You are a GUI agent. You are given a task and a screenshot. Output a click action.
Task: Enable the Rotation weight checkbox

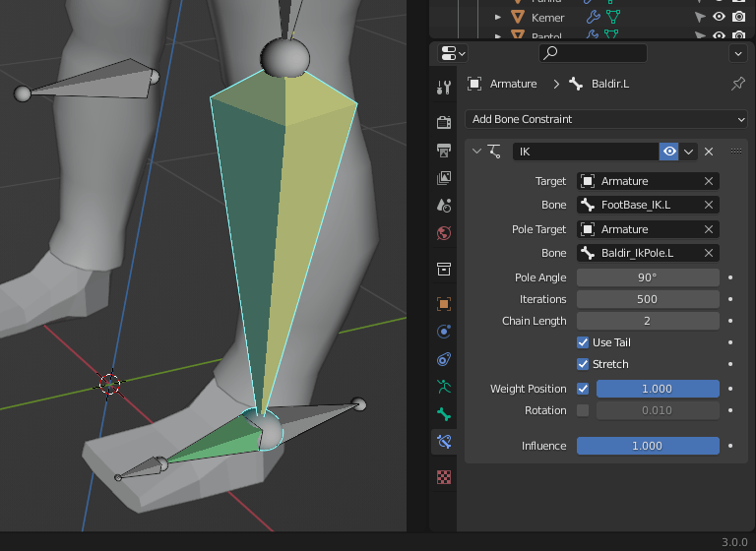[583, 410]
